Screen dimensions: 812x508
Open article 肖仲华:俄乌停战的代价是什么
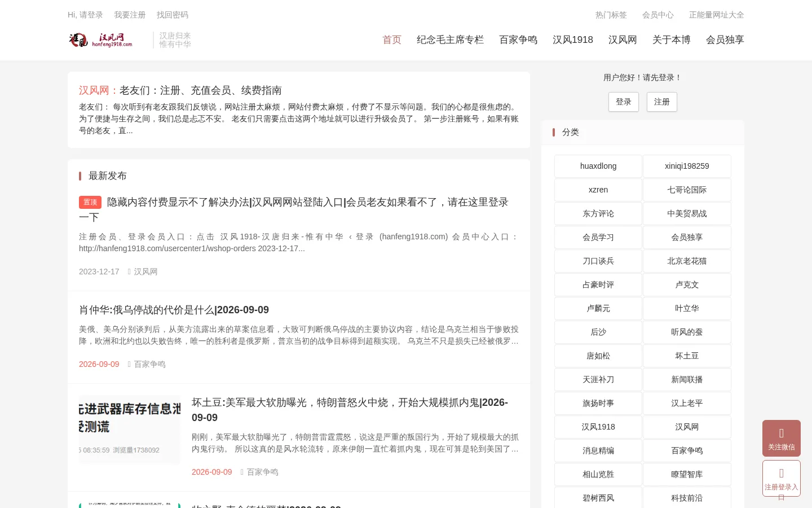(174, 310)
